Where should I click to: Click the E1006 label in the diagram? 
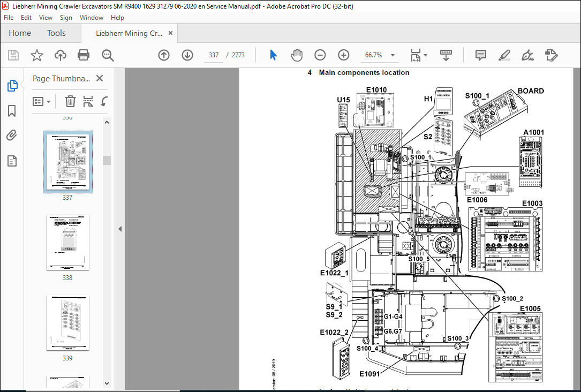click(477, 200)
